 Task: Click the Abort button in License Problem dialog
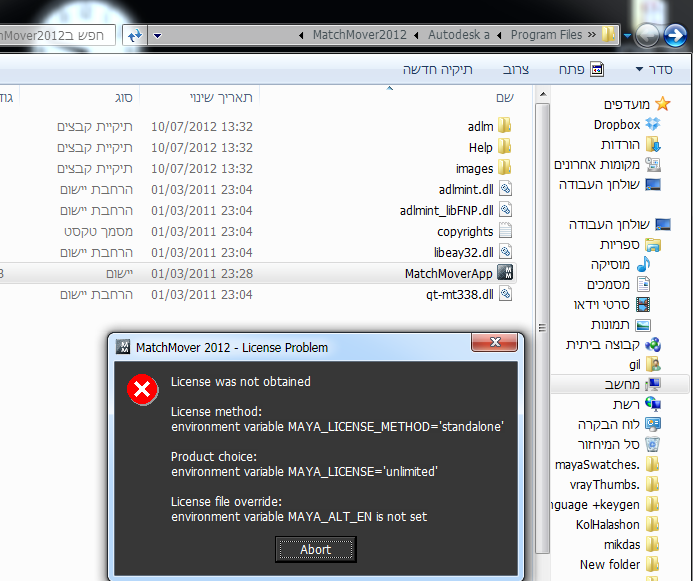(x=316, y=549)
